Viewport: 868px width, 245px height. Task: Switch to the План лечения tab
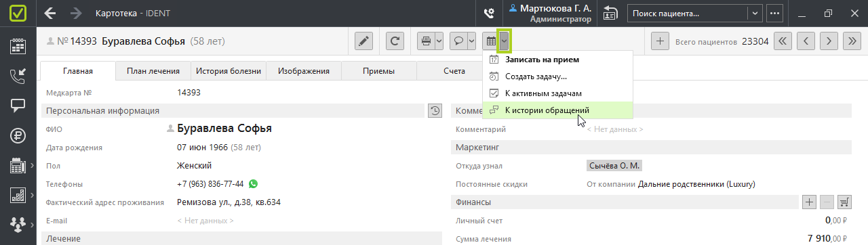click(x=153, y=71)
